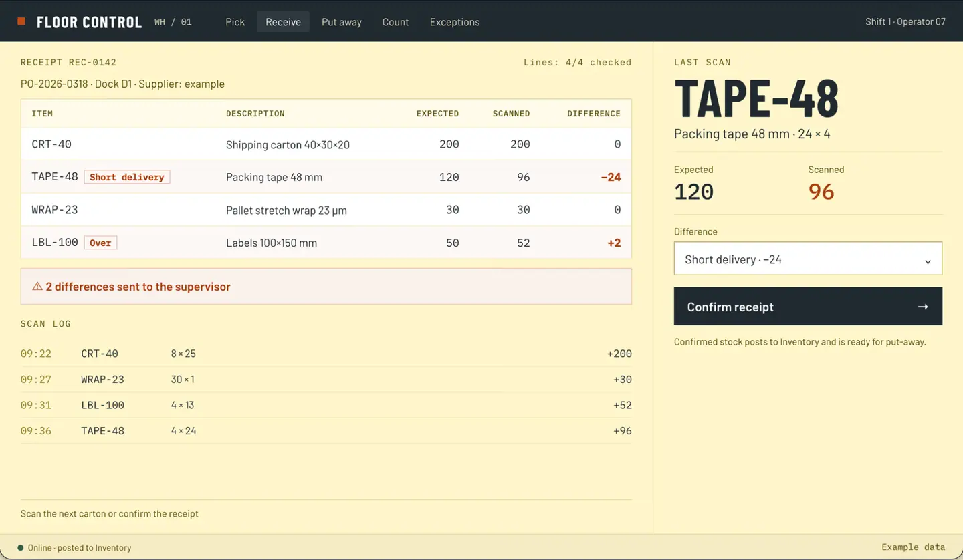Click the Lines: 4/4 checked indicator

pyautogui.click(x=578, y=62)
